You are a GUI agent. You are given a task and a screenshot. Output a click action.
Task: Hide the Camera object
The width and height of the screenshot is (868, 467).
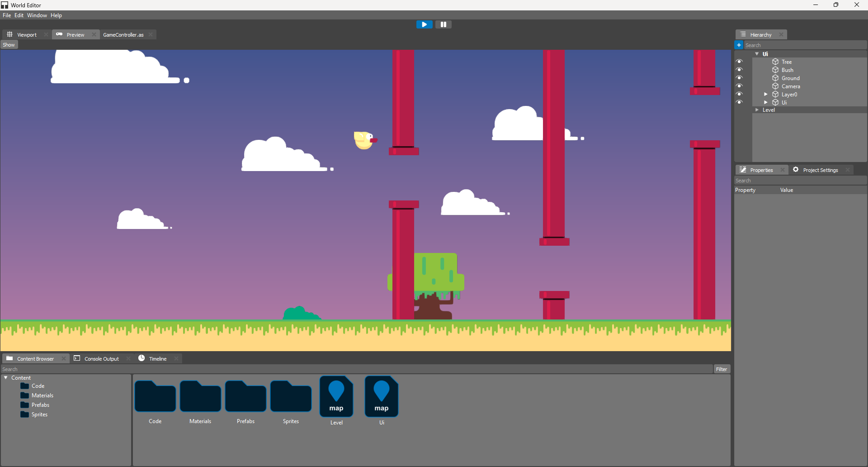(x=739, y=86)
